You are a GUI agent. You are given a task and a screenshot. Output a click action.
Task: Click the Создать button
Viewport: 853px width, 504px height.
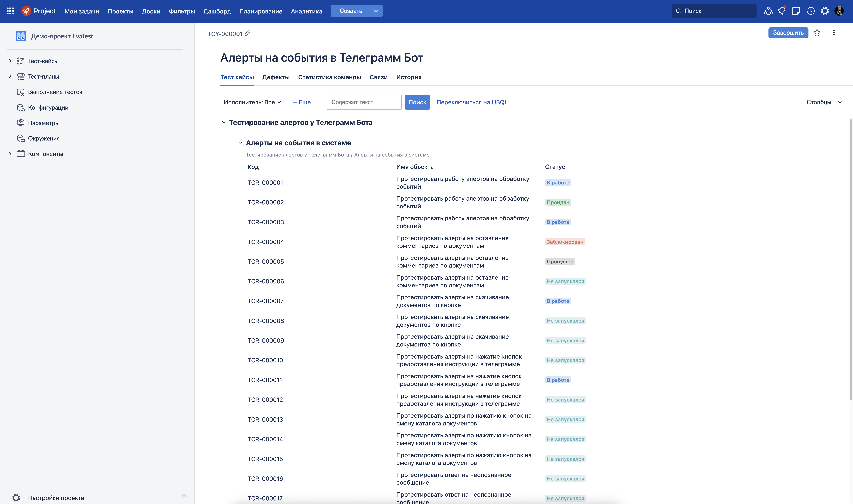[x=350, y=11]
